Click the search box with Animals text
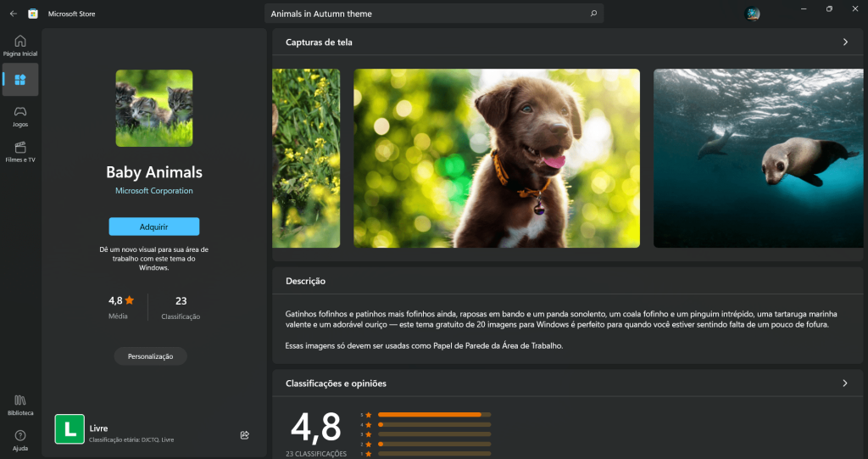The width and height of the screenshot is (868, 459). coord(424,14)
